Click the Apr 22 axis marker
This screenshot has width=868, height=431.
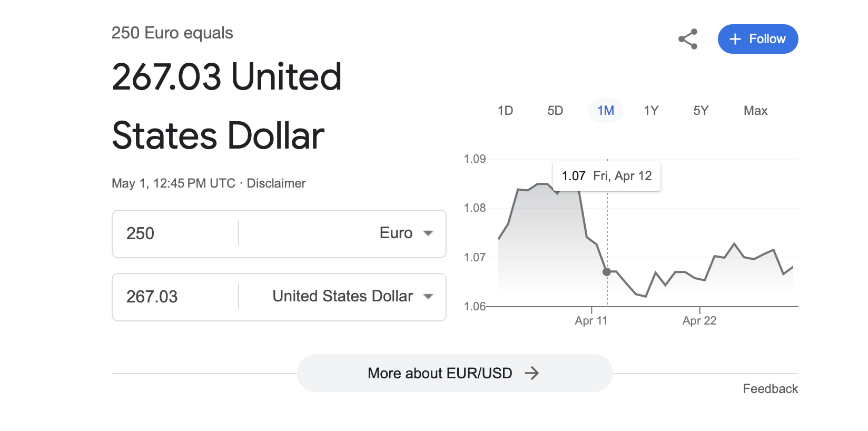699,320
